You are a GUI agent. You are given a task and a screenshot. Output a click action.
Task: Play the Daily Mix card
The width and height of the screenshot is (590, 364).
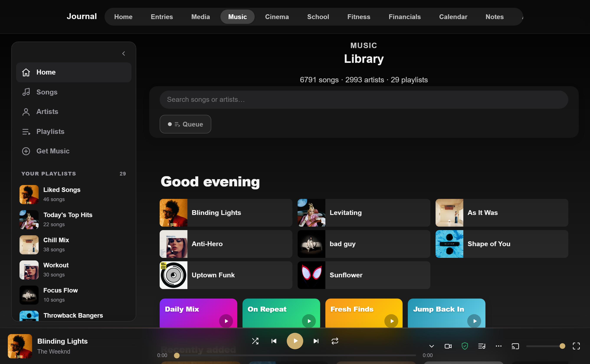[226, 321]
